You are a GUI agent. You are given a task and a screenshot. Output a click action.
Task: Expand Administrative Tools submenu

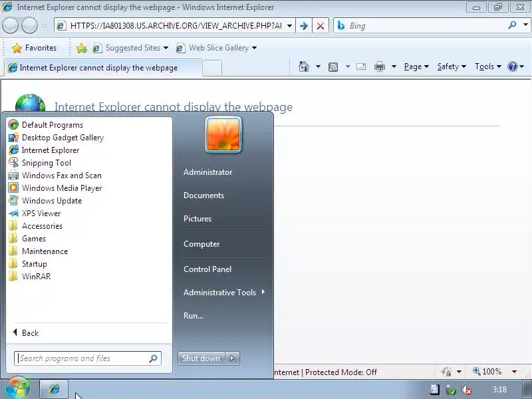(224, 293)
